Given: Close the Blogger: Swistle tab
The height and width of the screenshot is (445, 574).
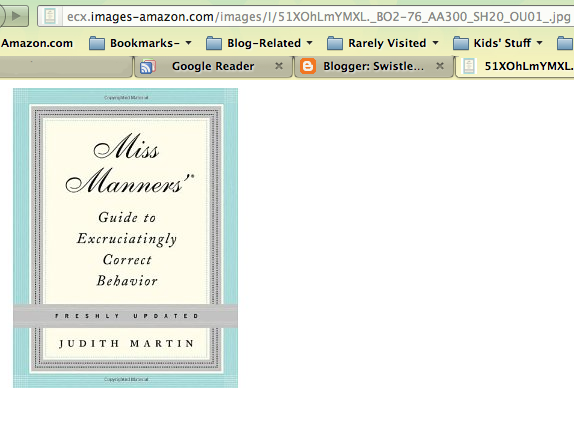Looking at the screenshot, I should pos(440,66).
